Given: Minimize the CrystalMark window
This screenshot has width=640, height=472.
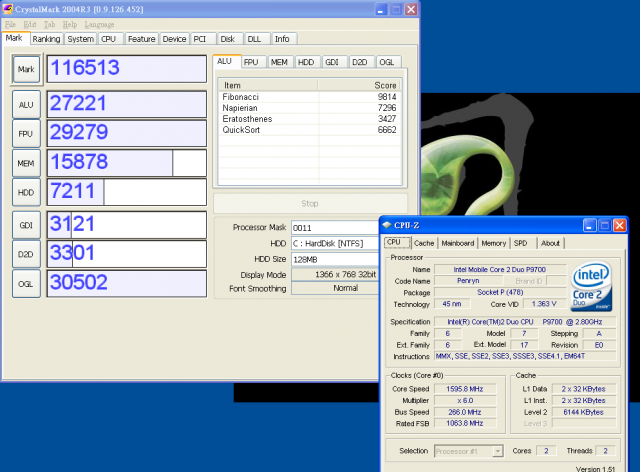Looking at the screenshot, I should pyautogui.click(x=381, y=9).
